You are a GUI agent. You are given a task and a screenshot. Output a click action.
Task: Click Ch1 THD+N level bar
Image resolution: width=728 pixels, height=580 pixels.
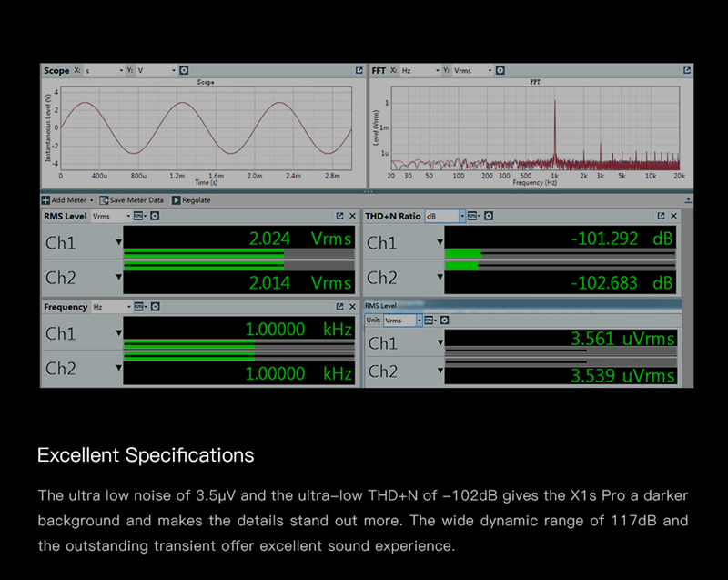click(x=462, y=253)
